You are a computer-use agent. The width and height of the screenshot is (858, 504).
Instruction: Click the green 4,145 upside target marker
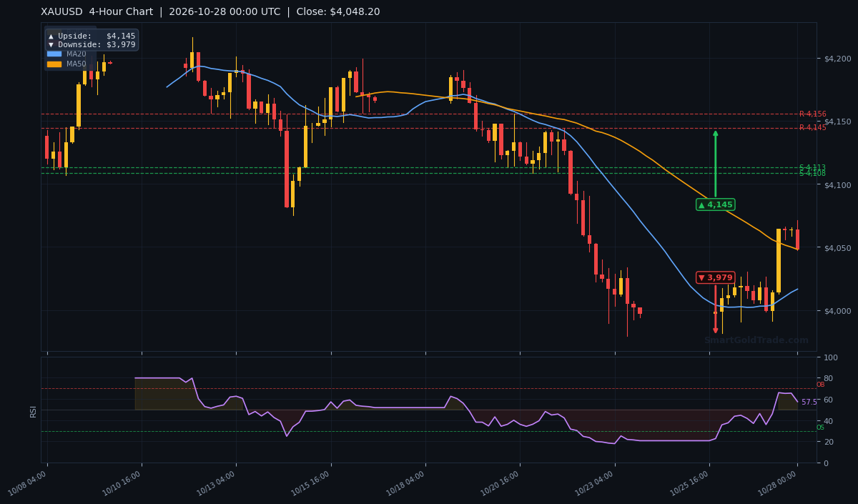tap(715, 204)
